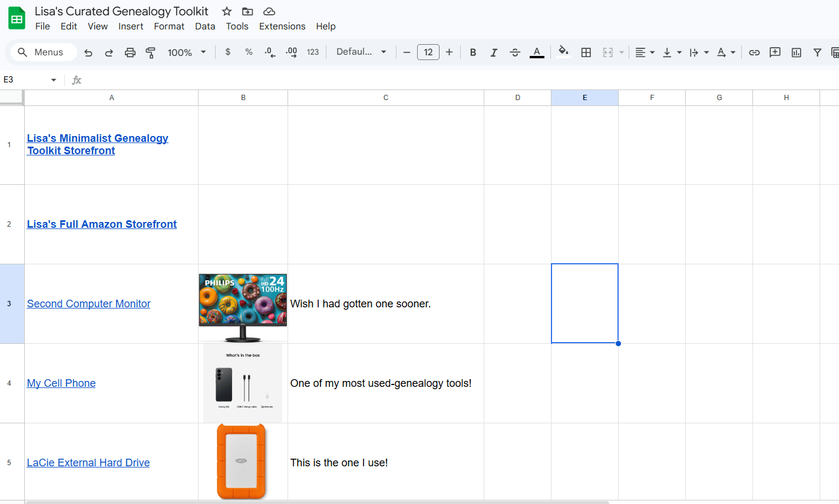Viewport: 839px width, 504px height.
Task: Expand the font family dropdown
Action: coord(361,52)
